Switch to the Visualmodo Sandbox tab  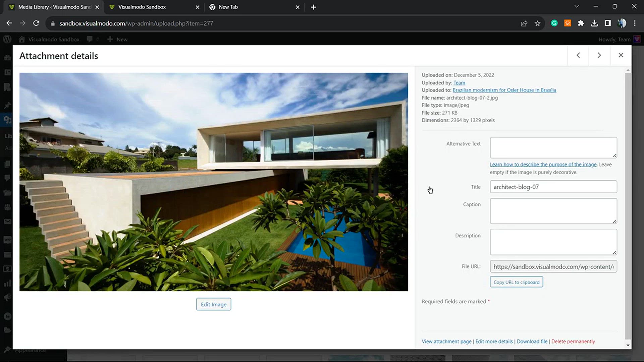[x=154, y=7]
